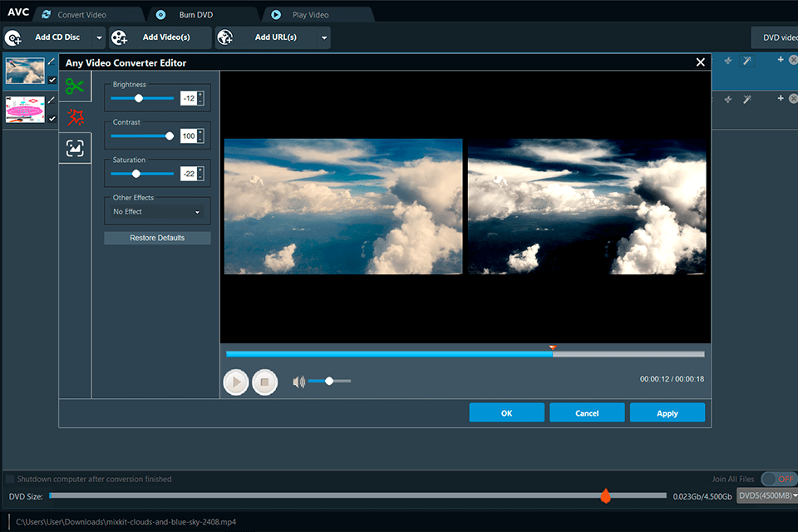Expand the Add CD Disc dropdown arrow

tap(97, 37)
